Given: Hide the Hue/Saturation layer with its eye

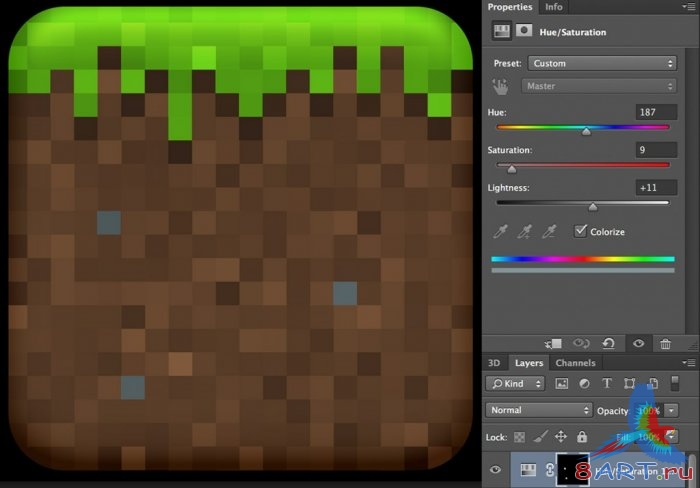Looking at the screenshot, I should [x=495, y=470].
